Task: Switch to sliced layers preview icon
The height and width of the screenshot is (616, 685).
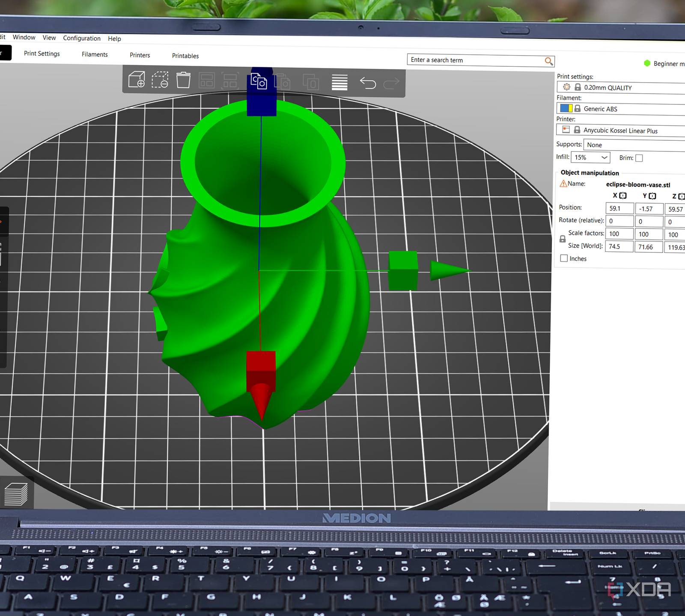Action: [16, 495]
